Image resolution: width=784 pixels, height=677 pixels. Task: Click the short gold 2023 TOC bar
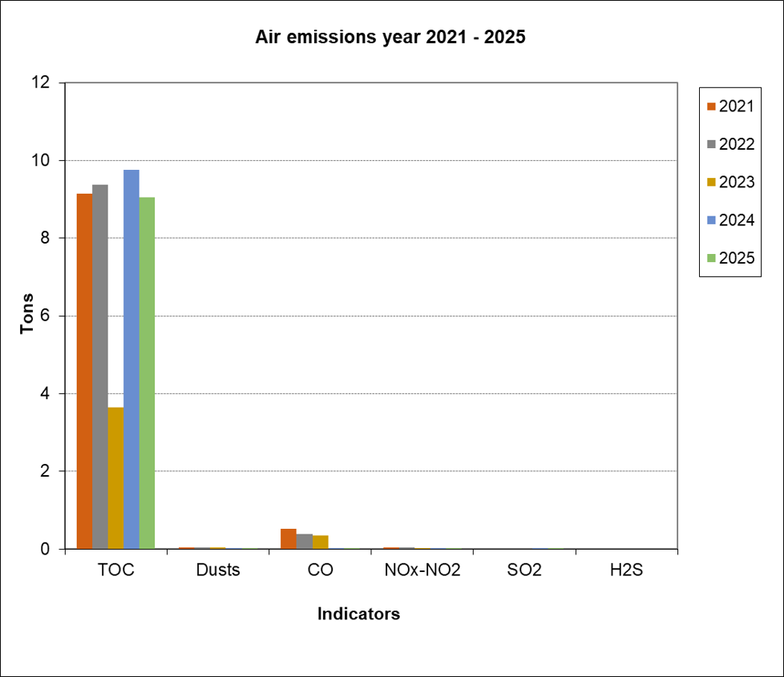coord(115,478)
